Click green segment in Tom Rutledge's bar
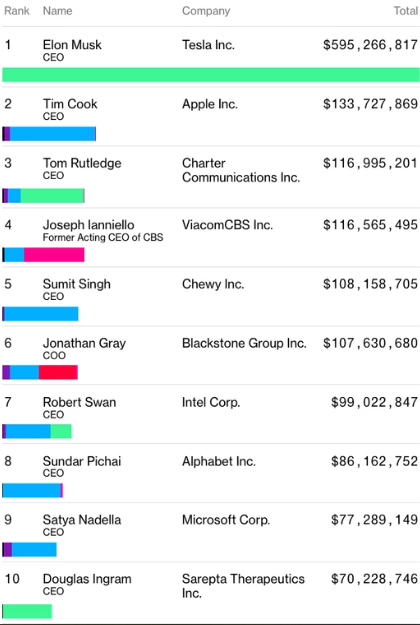Image resolution: width=420 pixels, height=625 pixels. point(52,196)
